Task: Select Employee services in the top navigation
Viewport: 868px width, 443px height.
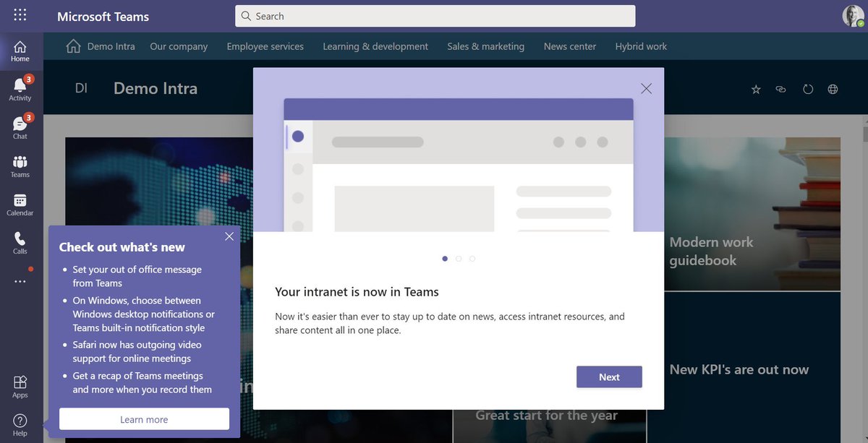Action: tap(265, 46)
